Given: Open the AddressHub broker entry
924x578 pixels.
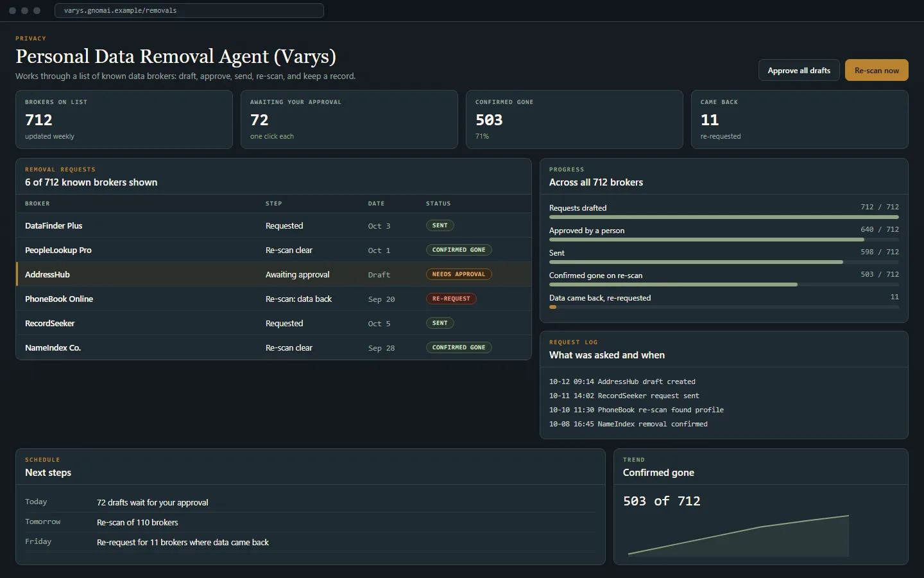Looking at the screenshot, I should tap(273, 274).
